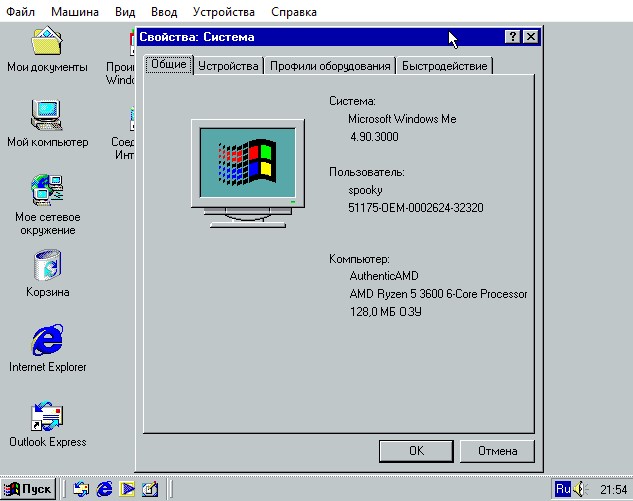Click the Windows logo monitor picture

[247, 173]
